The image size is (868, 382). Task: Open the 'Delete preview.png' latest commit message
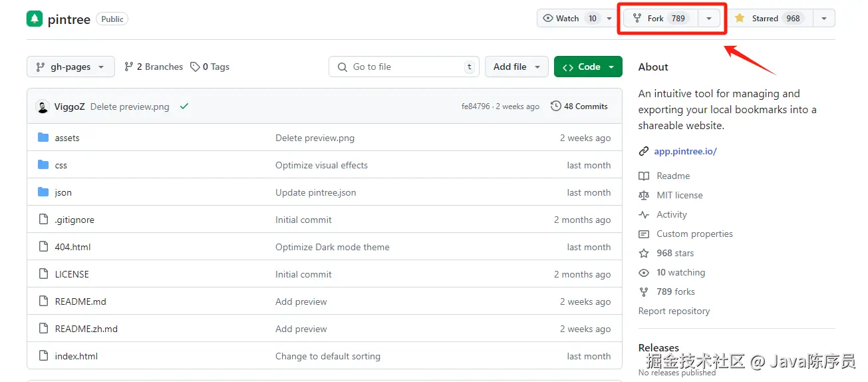pos(130,106)
